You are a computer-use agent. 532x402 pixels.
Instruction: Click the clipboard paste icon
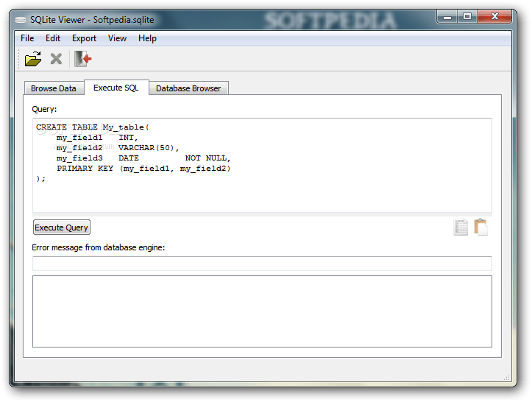click(x=480, y=228)
